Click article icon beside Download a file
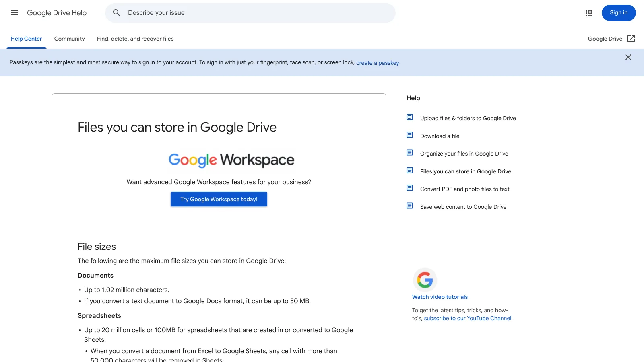This screenshot has width=644, height=362. click(410, 135)
